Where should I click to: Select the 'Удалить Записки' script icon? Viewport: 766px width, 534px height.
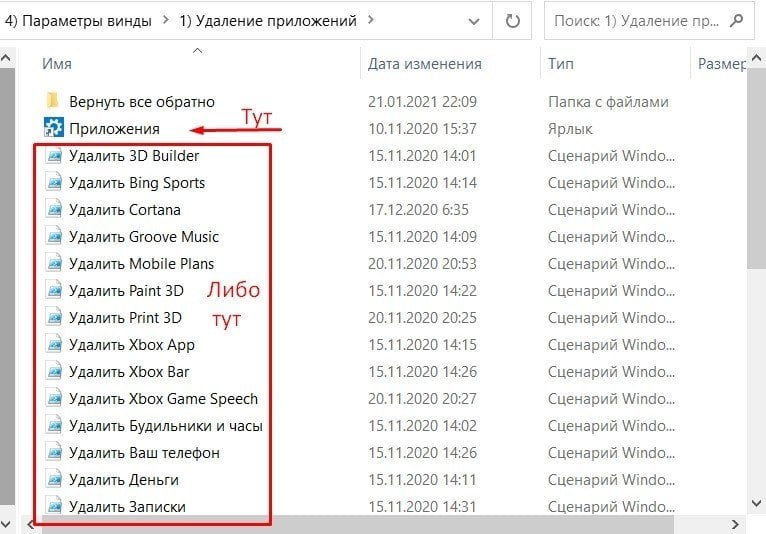pos(54,506)
